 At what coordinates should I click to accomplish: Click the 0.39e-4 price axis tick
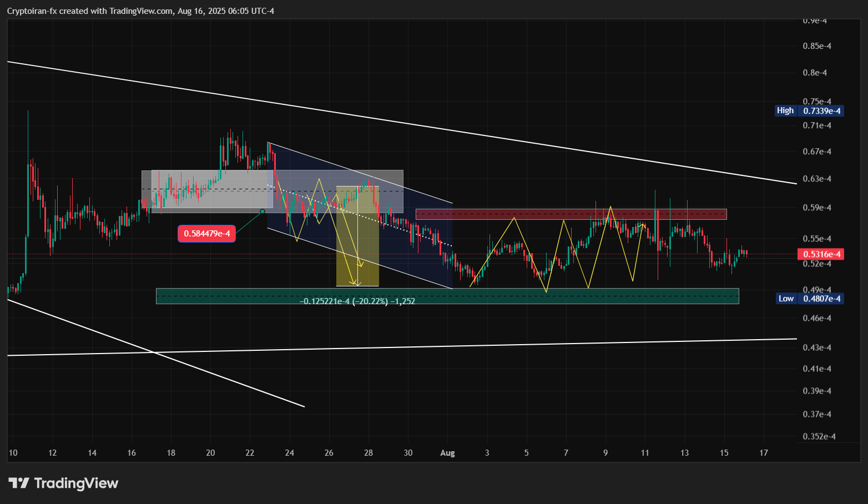(x=817, y=391)
